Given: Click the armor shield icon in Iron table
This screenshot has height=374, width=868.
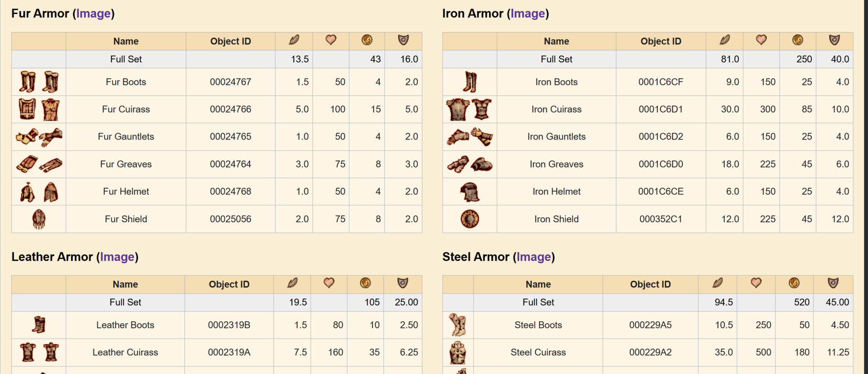Looking at the screenshot, I should coord(835,40).
